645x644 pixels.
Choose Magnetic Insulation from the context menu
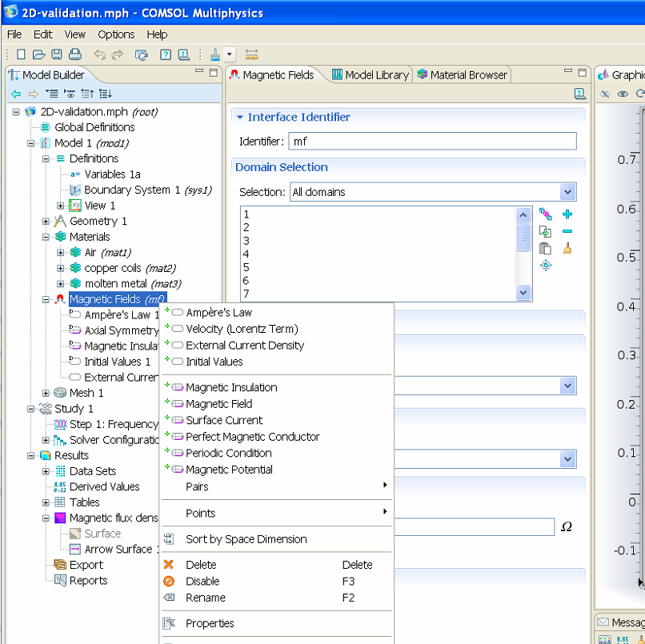[231, 387]
